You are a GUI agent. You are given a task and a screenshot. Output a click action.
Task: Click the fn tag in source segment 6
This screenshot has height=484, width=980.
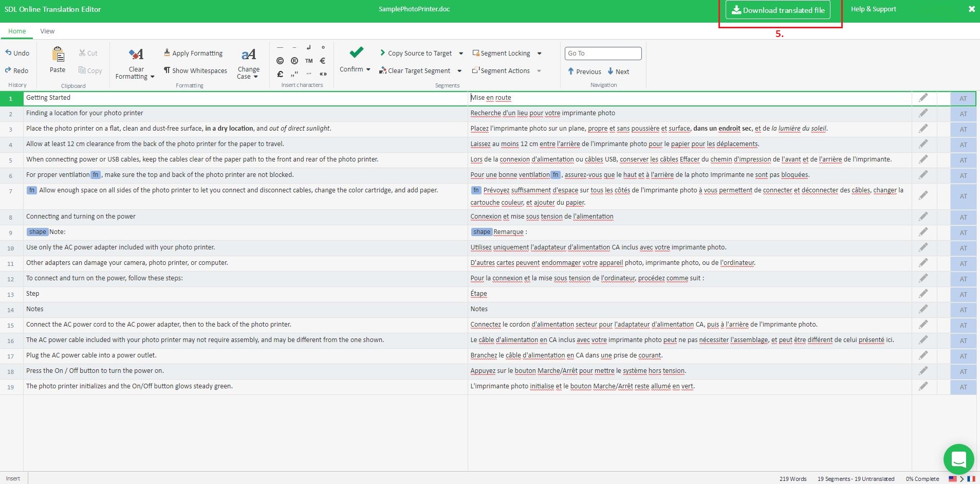pos(96,175)
